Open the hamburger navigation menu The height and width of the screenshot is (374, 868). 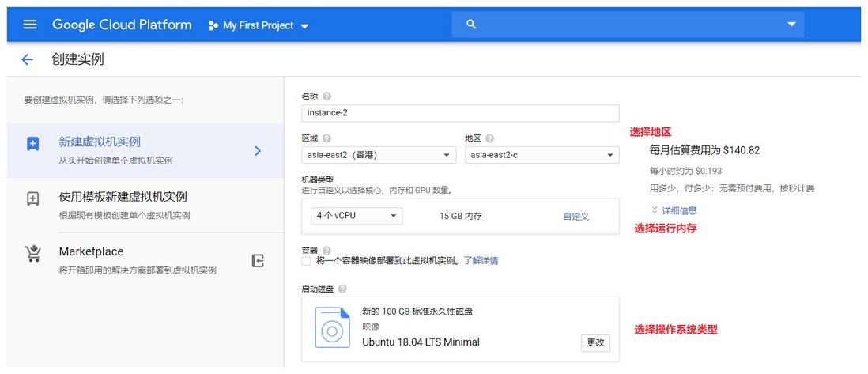(x=30, y=25)
